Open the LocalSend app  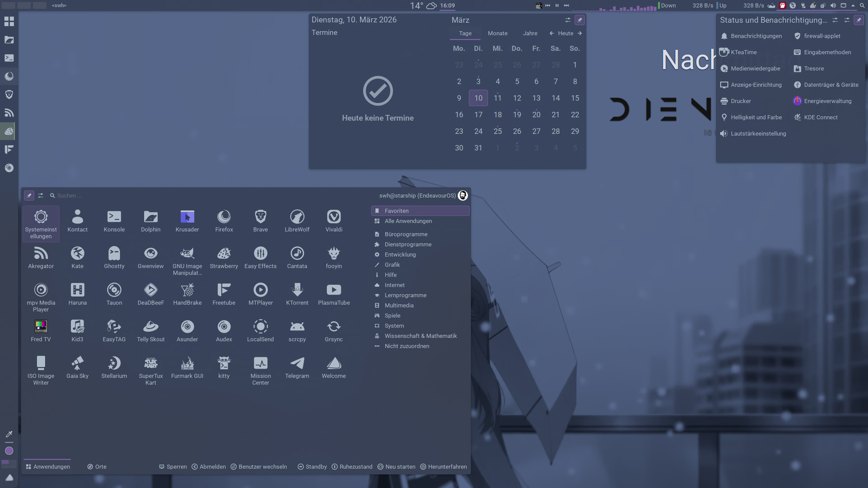pyautogui.click(x=260, y=331)
